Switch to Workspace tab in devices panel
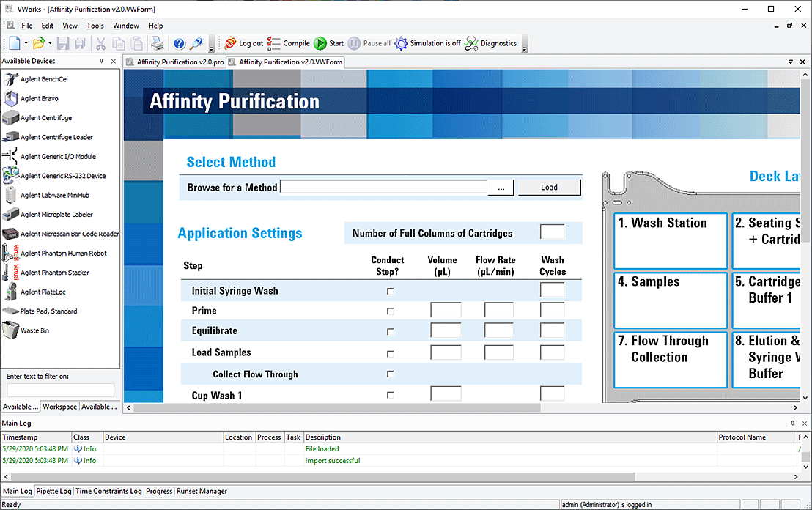The width and height of the screenshot is (812, 510). 60,407
